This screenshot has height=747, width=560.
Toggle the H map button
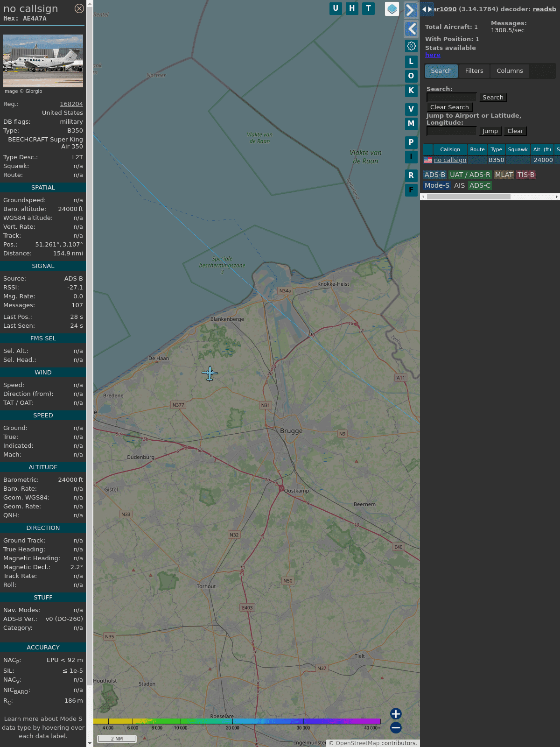352,8
